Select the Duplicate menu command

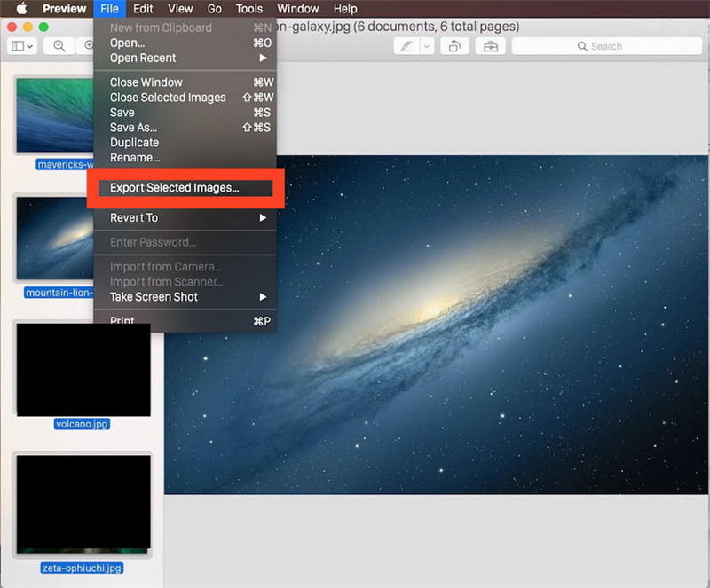134,142
